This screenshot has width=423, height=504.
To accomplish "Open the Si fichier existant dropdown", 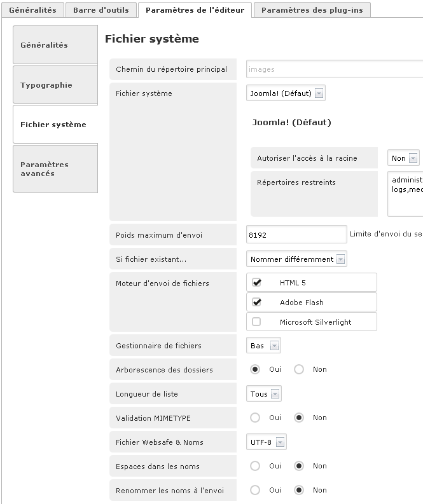I will [x=296, y=259].
